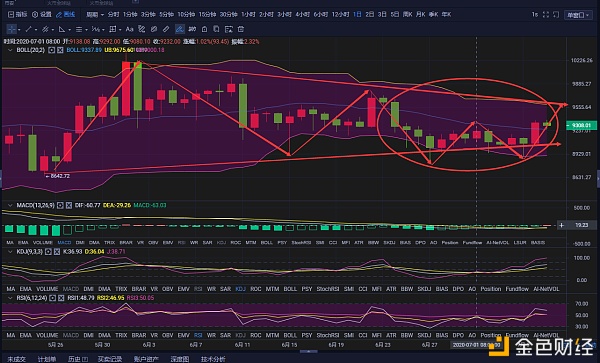Switch to the 1分钟 timeframe
The image size is (600, 363).
pos(130,15)
